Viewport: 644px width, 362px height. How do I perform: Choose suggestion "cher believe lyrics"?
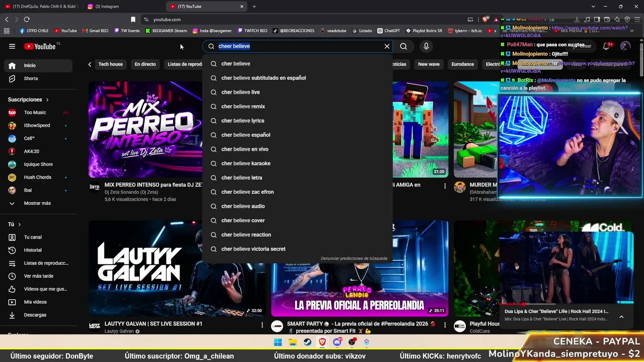coord(297,121)
